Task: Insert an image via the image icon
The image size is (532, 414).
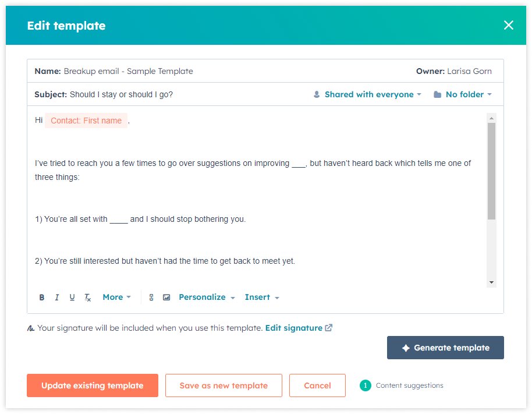Action: (167, 297)
